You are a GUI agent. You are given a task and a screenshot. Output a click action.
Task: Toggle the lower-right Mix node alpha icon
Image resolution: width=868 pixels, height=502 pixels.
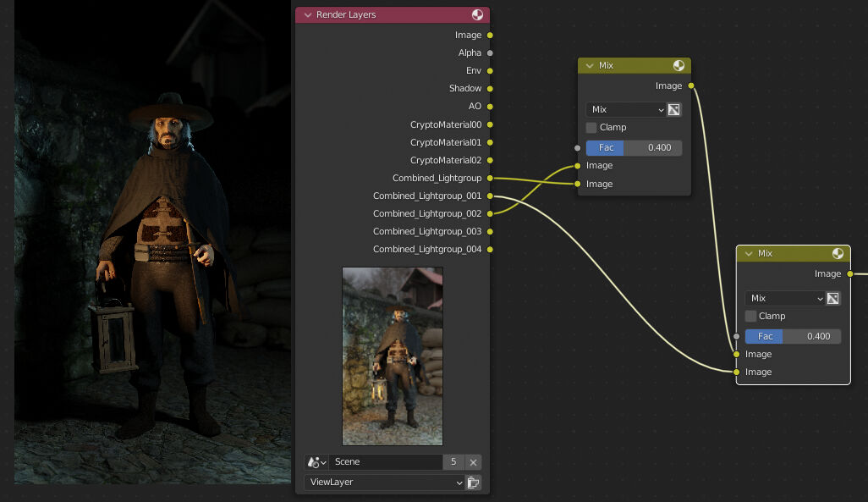click(832, 299)
